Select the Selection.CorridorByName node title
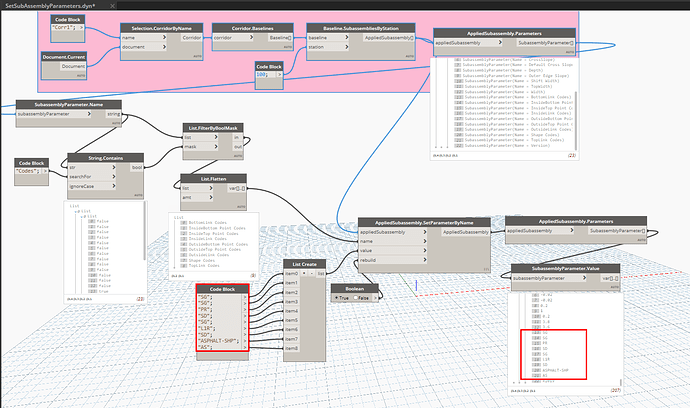The image size is (690, 408). 161,28
